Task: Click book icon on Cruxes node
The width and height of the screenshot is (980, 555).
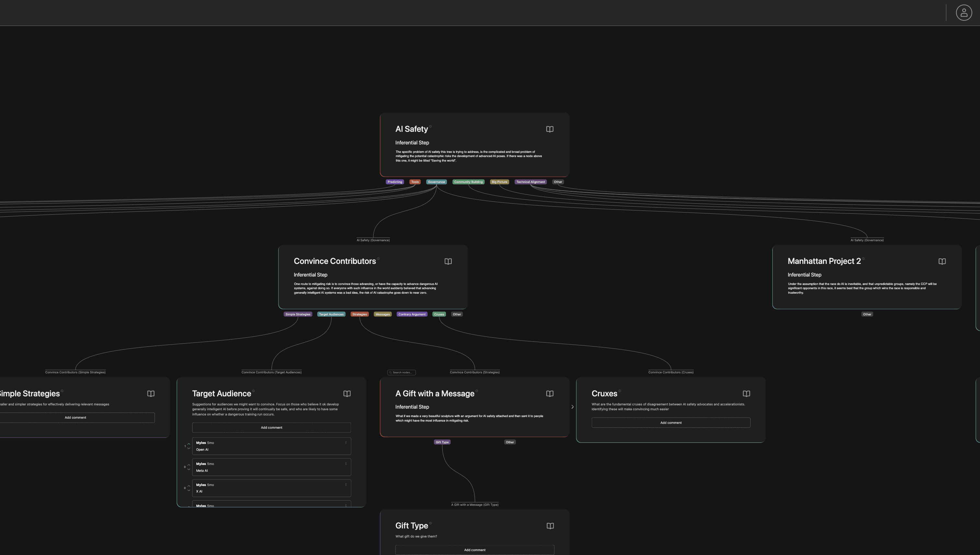Action: (746, 394)
